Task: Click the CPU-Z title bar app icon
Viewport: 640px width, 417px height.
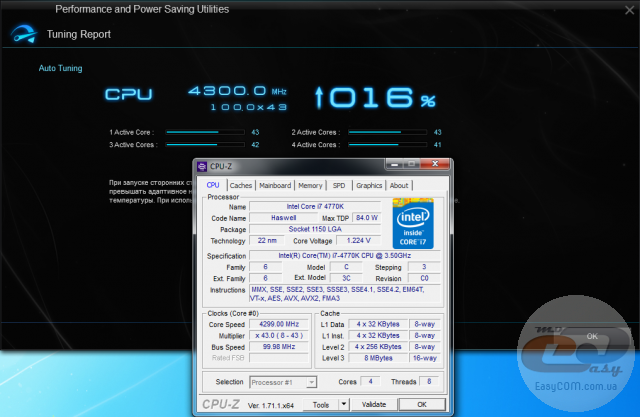Action: click(202, 166)
